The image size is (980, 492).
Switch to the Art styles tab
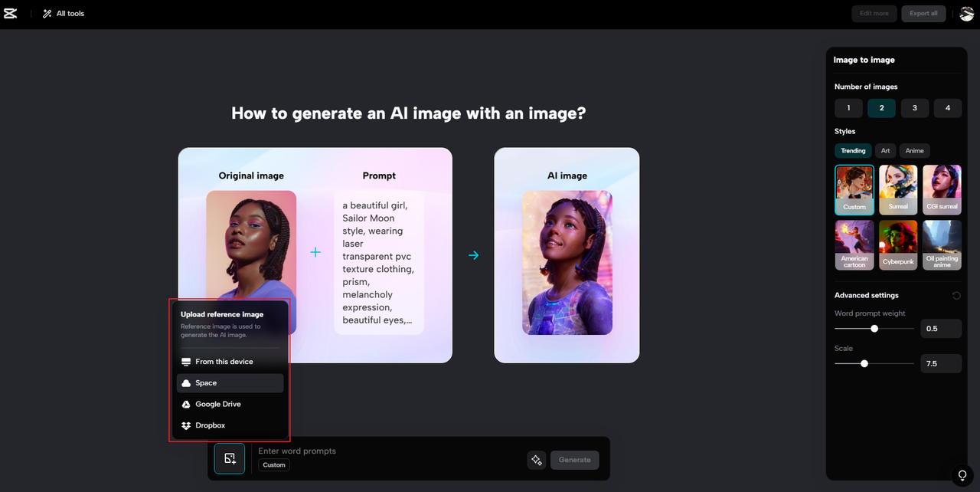point(885,150)
